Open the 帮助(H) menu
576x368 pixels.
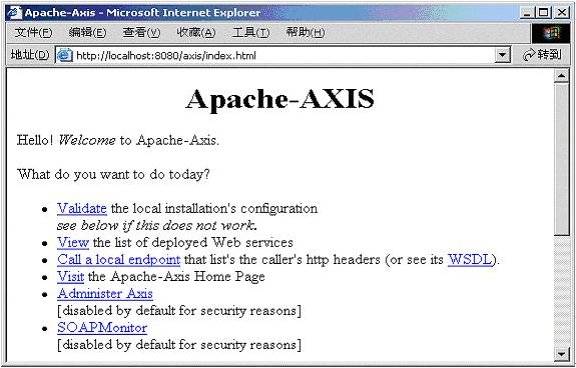pyautogui.click(x=305, y=33)
